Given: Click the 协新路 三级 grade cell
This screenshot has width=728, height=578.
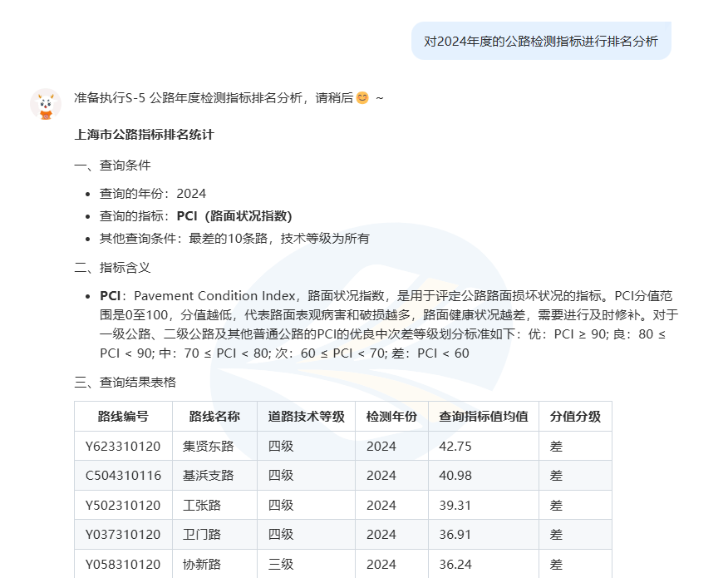Looking at the screenshot, I should coord(281,565).
